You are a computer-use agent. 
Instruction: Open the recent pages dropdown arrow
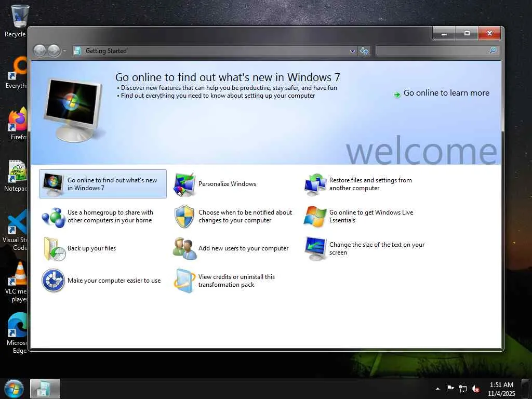[64, 51]
